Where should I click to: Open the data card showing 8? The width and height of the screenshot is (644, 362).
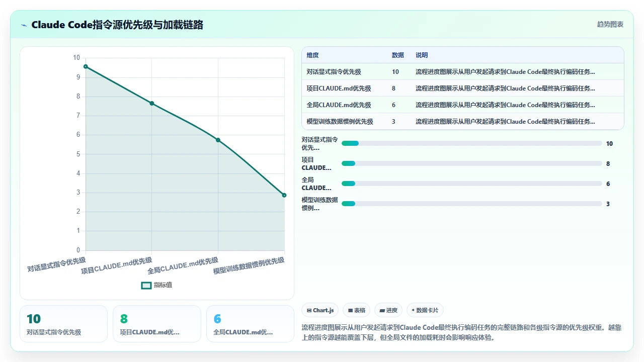[x=157, y=324]
